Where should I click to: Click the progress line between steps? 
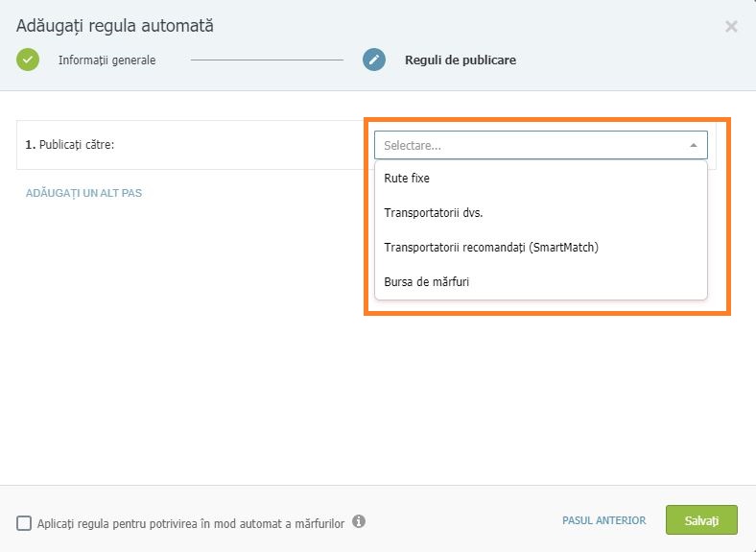pyautogui.click(x=267, y=60)
